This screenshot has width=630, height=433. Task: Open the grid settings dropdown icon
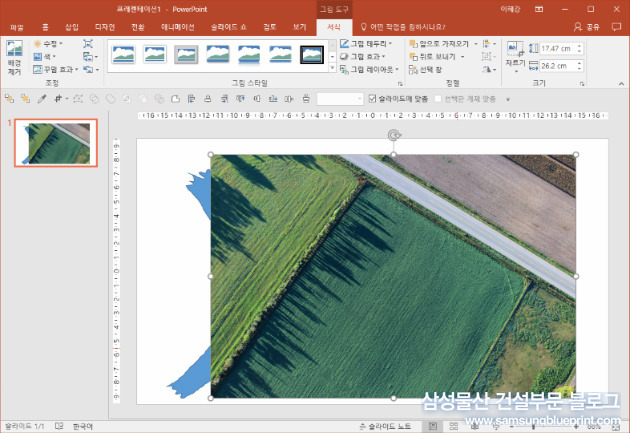[x=61, y=98]
